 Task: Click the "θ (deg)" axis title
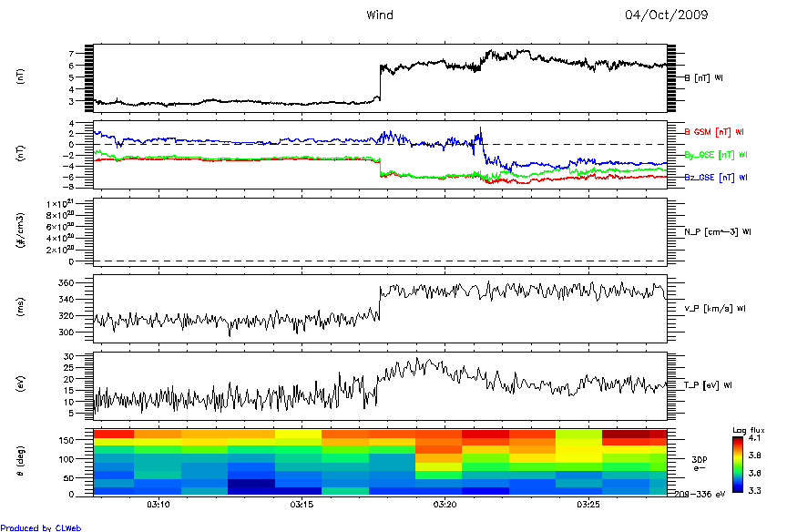[21, 461]
